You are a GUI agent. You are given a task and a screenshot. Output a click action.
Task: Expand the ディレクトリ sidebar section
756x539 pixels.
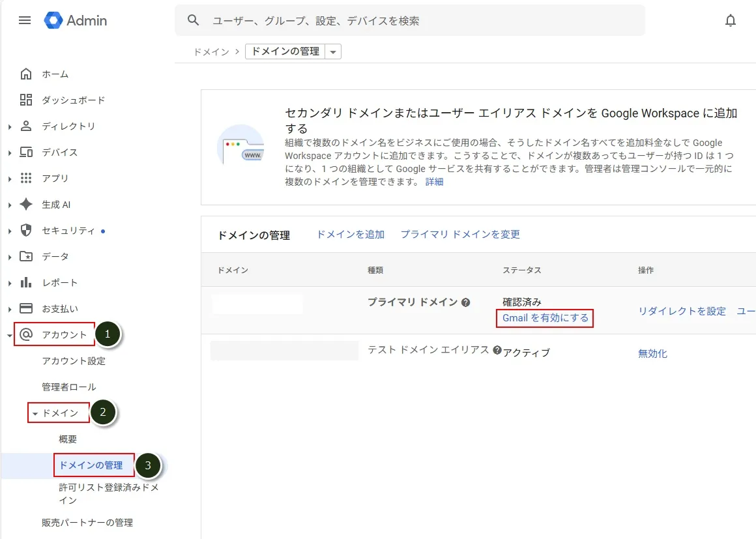tap(10, 126)
